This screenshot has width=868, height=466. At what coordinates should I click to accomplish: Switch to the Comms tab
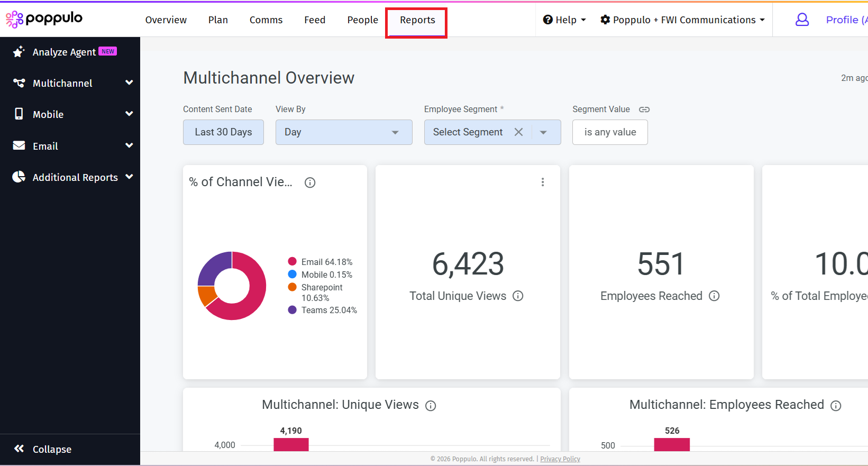pyautogui.click(x=266, y=20)
